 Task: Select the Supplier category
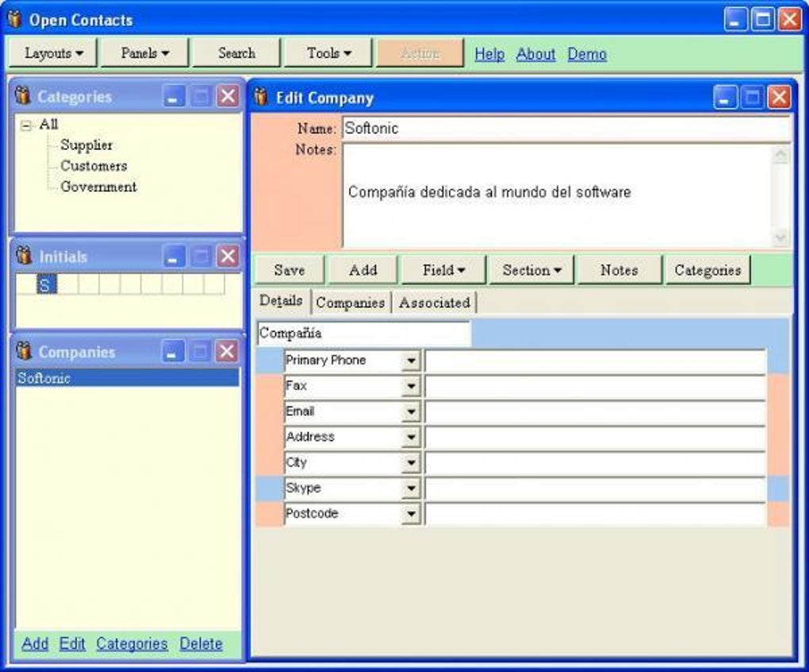[x=86, y=145]
